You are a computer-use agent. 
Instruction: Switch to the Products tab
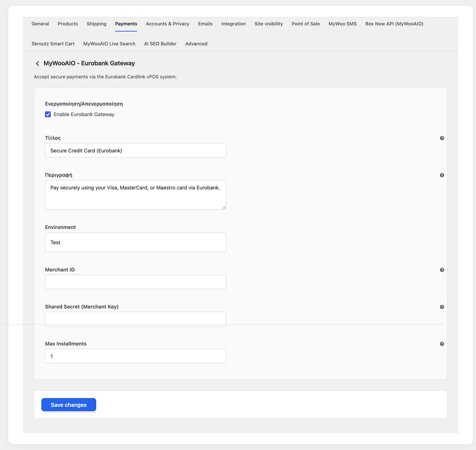click(x=68, y=24)
